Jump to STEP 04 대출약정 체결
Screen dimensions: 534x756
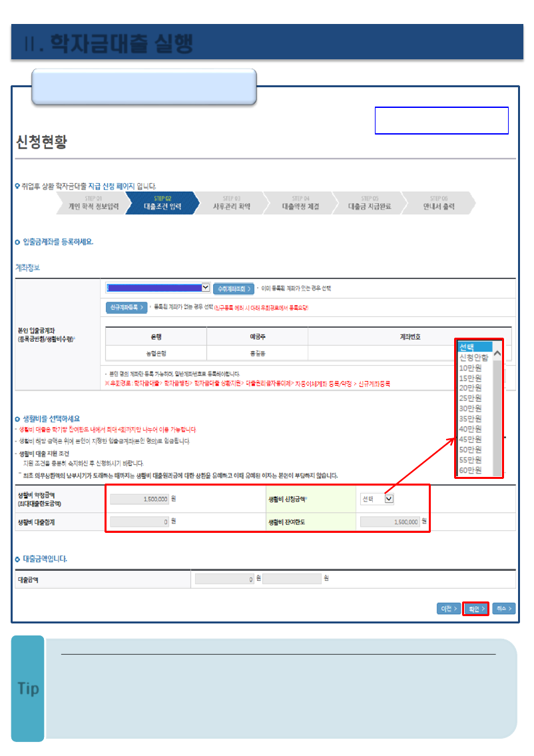[301, 203]
